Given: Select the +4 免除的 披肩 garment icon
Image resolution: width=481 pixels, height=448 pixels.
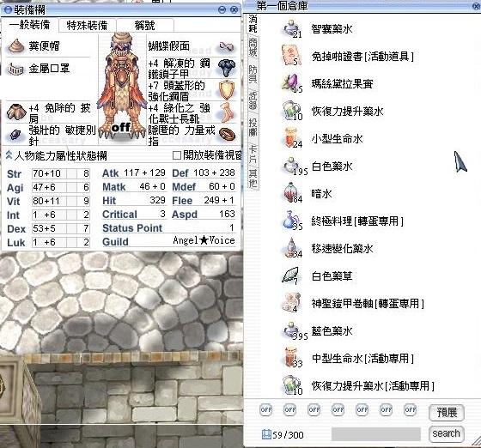Looking at the screenshot, I should (16, 112).
